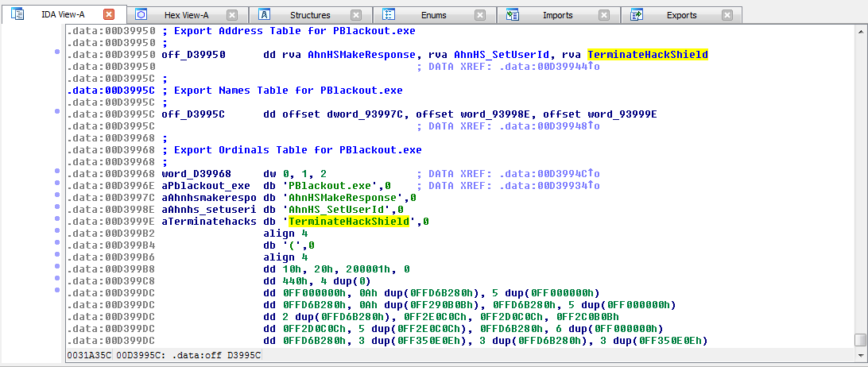Select the off_D3995C label
The width and height of the screenshot is (868, 367).
(193, 114)
